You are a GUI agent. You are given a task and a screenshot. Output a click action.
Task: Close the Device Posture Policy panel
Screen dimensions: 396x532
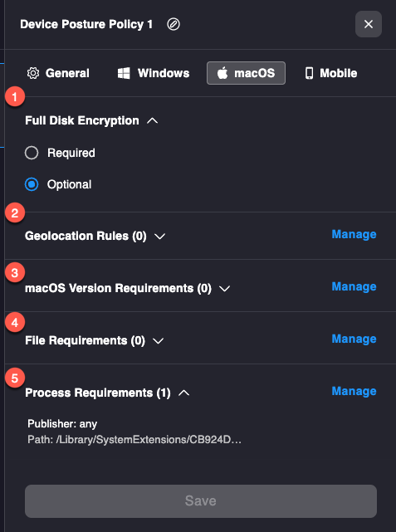369,24
